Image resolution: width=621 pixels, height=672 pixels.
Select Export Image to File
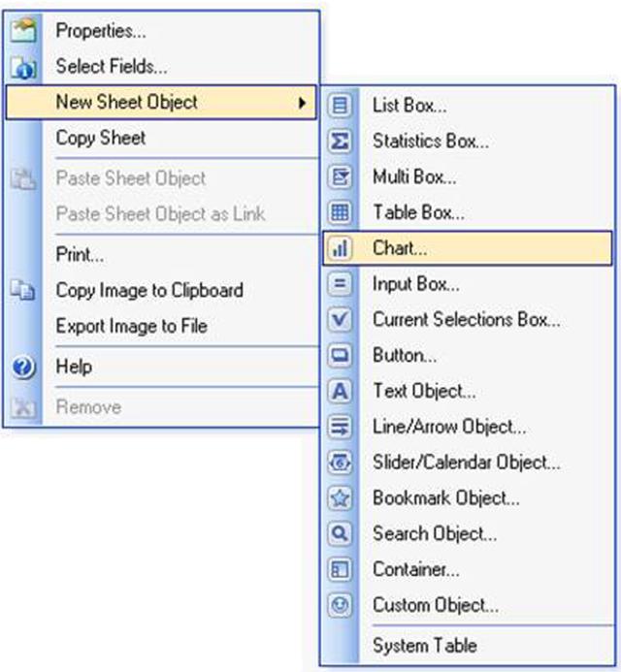click(x=131, y=326)
